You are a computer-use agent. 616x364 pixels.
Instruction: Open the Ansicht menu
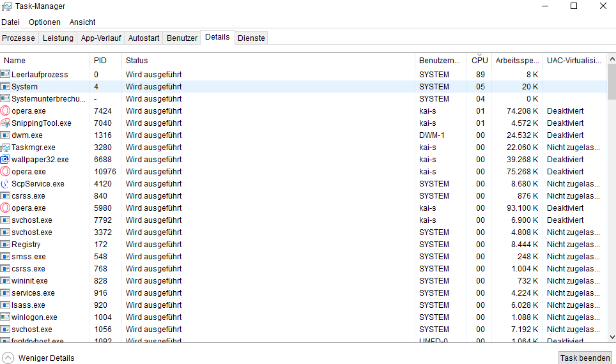(82, 22)
